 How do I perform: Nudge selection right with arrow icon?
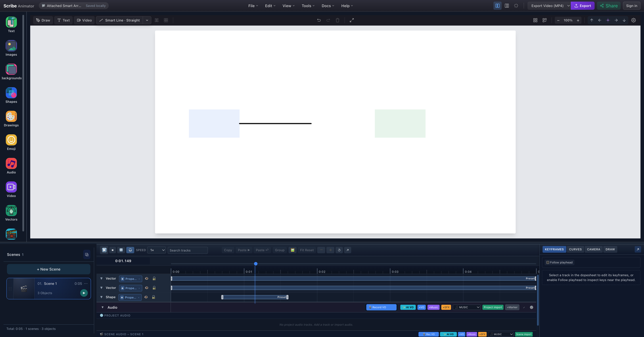616,20
